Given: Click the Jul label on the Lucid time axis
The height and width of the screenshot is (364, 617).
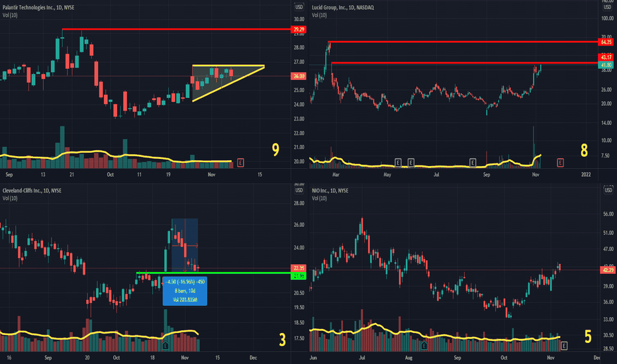Looking at the screenshot, I should [x=436, y=175].
